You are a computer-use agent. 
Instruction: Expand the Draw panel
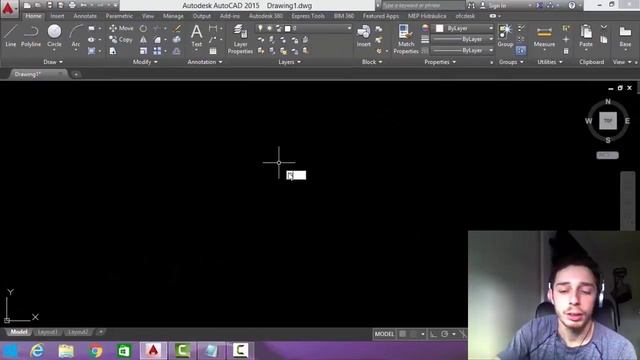53,62
